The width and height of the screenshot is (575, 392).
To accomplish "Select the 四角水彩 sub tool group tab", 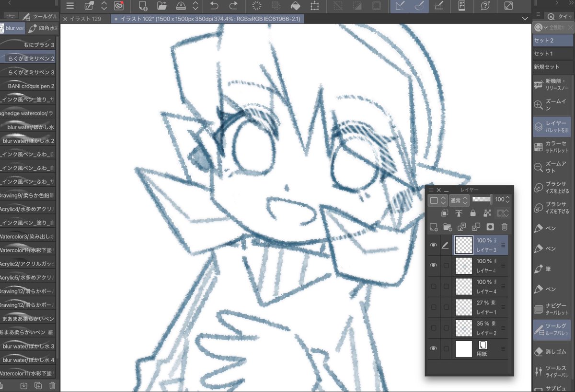I will pyautogui.click(x=42, y=28).
